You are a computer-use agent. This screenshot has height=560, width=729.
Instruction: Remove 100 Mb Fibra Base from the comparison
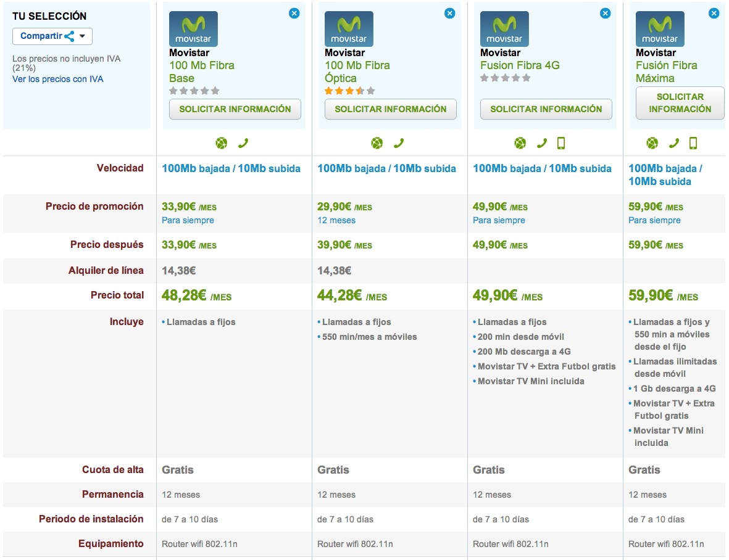coord(294,14)
